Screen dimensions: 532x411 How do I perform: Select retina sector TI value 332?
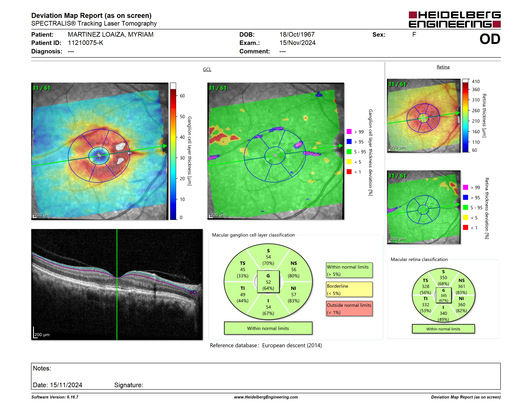[x=426, y=305]
